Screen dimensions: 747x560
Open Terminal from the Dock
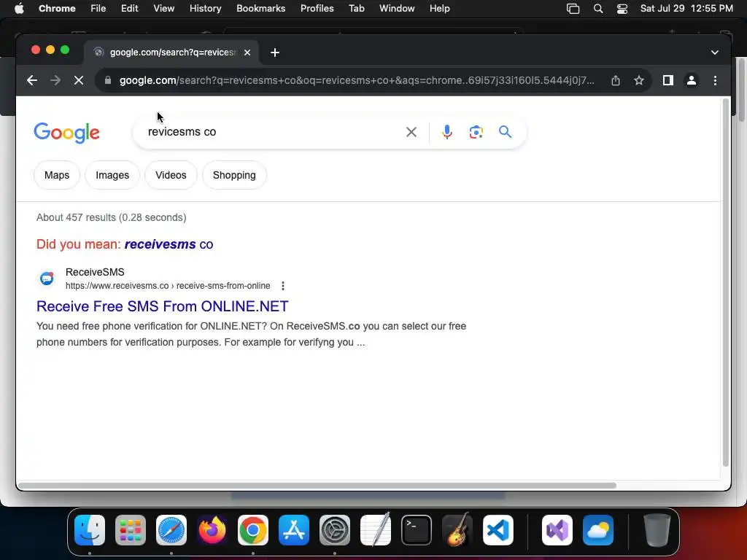coord(417,530)
